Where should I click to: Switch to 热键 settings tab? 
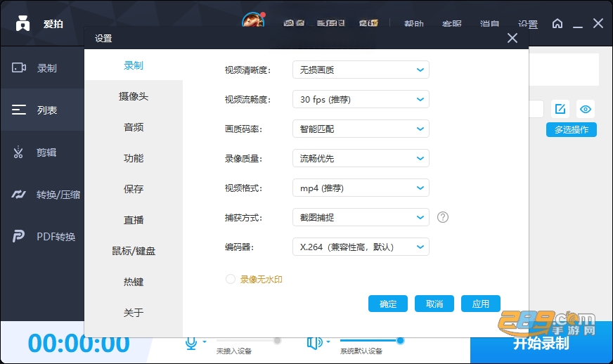(x=134, y=282)
